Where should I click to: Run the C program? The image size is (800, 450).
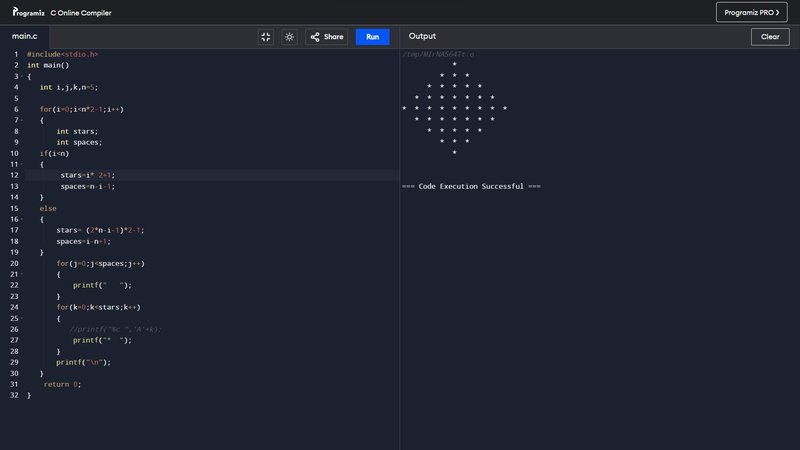tap(372, 37)
